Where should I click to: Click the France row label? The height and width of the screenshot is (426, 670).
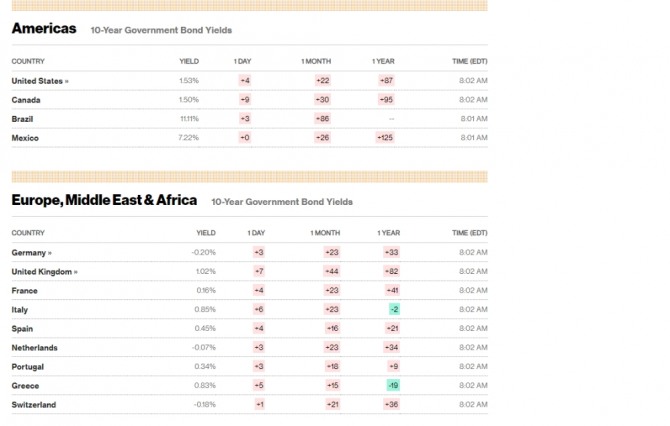(x=25, y=291)
